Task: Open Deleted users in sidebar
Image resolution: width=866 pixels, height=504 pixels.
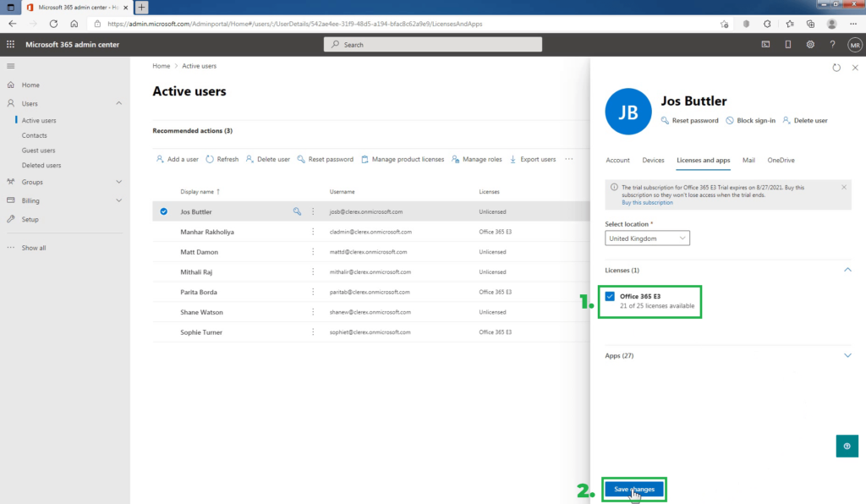Action: point(41,165)
